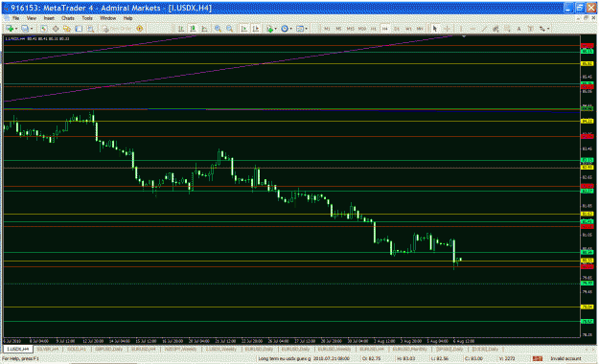Screen dimensions: 599x364
Task: Switch to the EURUSD,Monthly chart tab
Action: [x=410, y=349]
